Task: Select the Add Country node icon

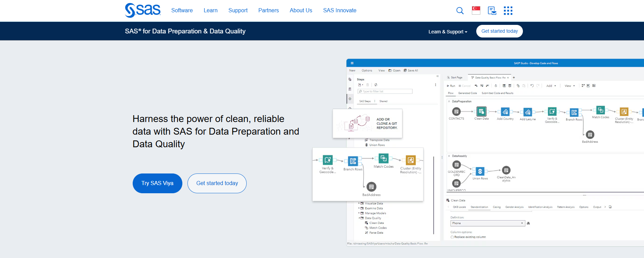Action: point(505,112)
